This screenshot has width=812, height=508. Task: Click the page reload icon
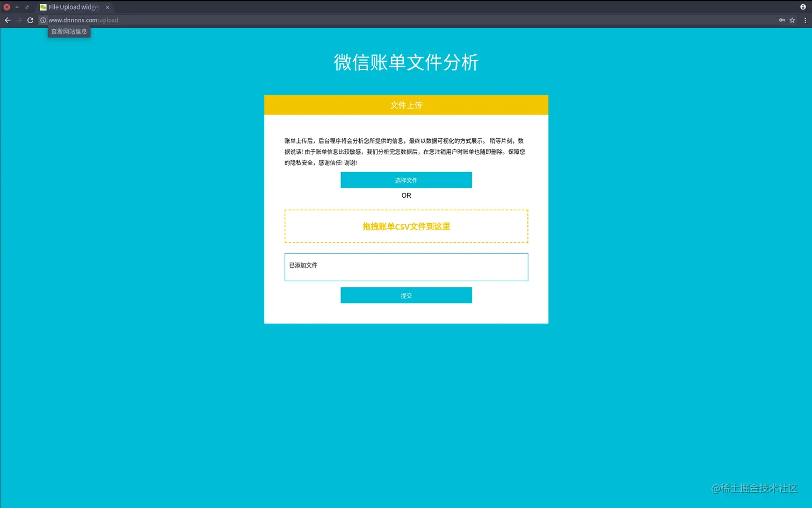pyautogui.click(x=30, y=20)
